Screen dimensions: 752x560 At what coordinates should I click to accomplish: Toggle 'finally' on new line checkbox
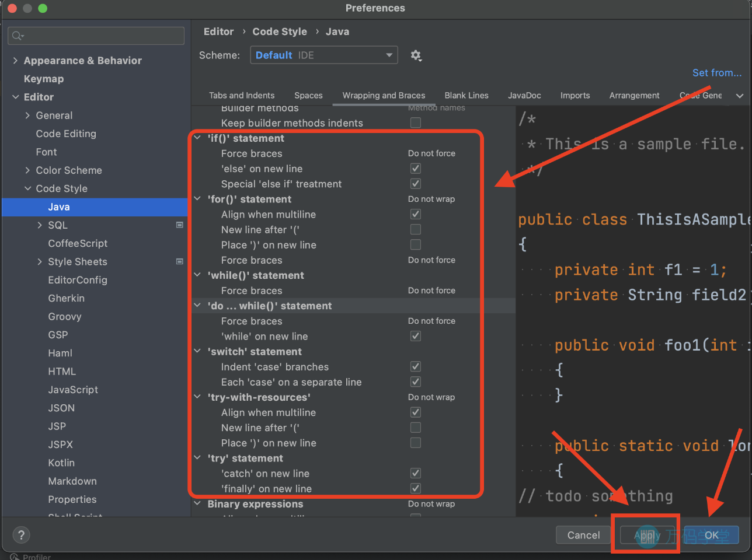click(416, 488)
